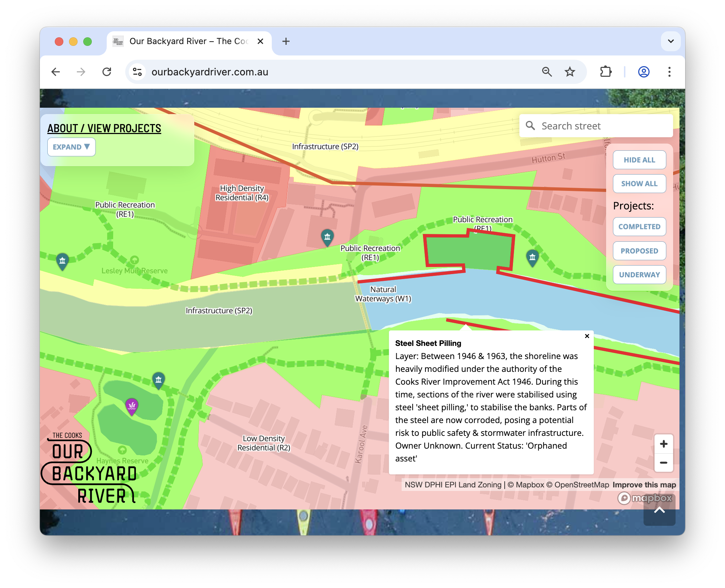
Task: Select the Our Backyard River tab
Action: pos(189,41)
